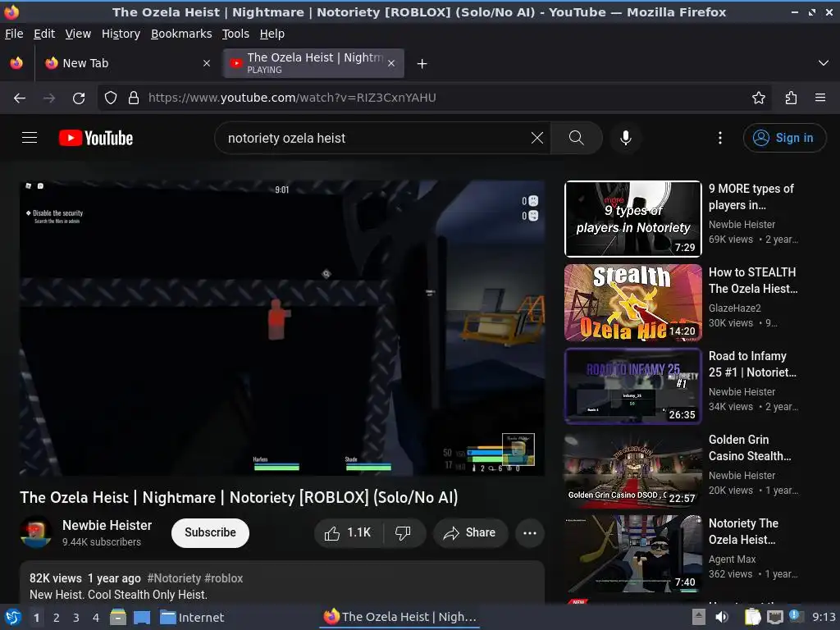The height and width of the screenshot is (630, 840).
Task: Reload the page in Firefox
Action: pos(79,98)
